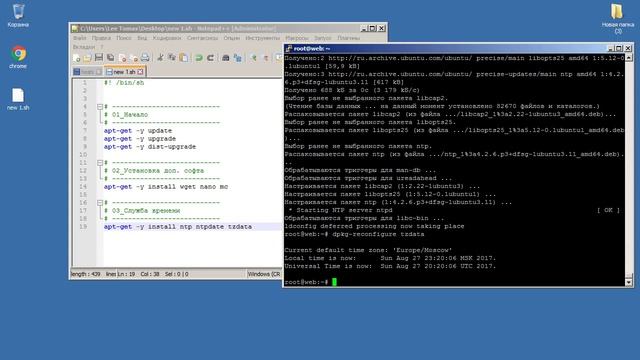Click the Zoom Out icon in Notepad++ toolbar

265,58
